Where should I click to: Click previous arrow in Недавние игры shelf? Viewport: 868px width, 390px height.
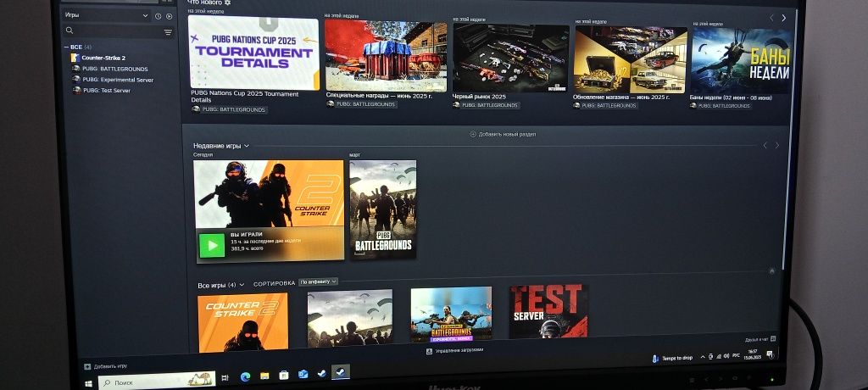click(765, 145)
